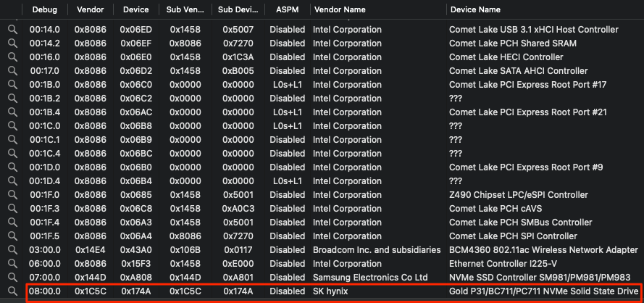Click device ID 0x43A0 cell
Image resolution: width=644 pixels, height=303 pixels.
[136, 250]
